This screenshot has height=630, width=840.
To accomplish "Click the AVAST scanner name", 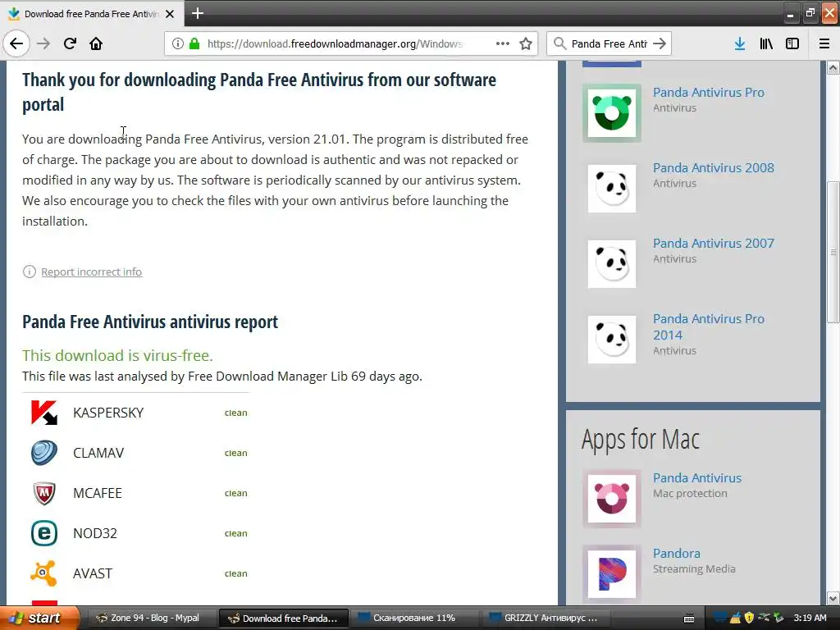I will pyautogui.click(x=93, y=573).
